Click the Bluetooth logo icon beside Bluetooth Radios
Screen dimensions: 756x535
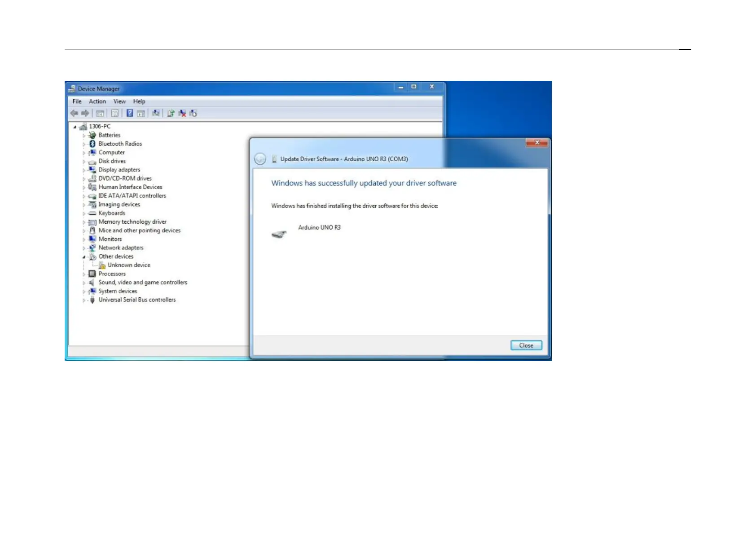(x=92, y=144)
